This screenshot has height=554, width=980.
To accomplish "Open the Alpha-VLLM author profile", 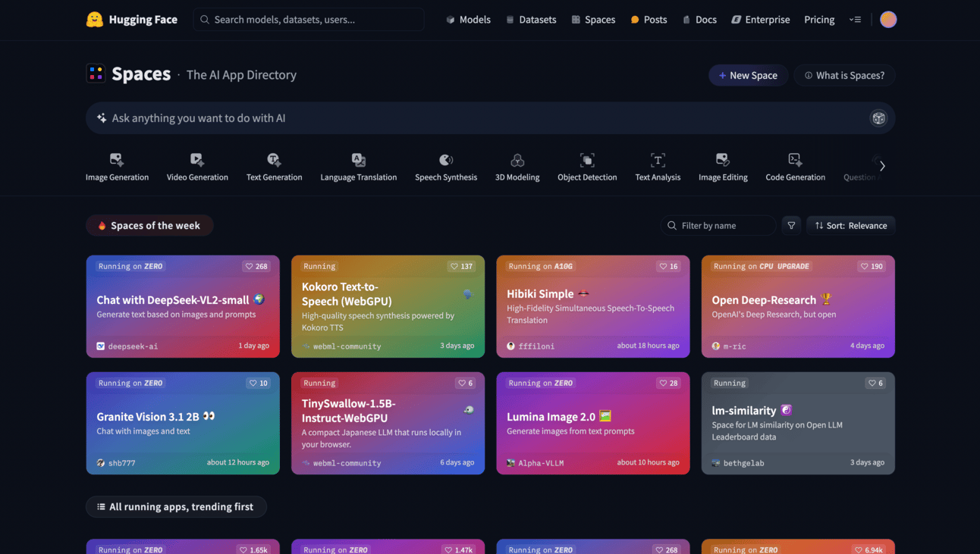I will click(x=536, y=463).
